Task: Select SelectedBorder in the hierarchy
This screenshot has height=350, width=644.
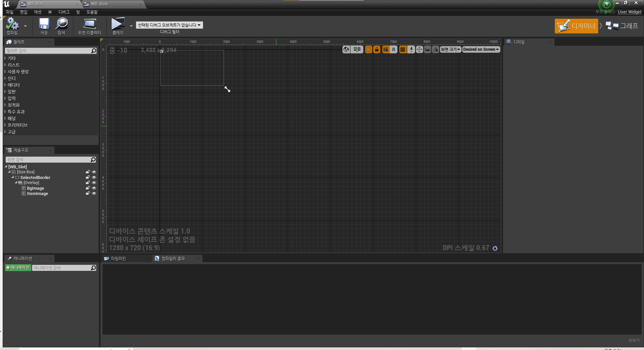Action: tap(35, 177)
